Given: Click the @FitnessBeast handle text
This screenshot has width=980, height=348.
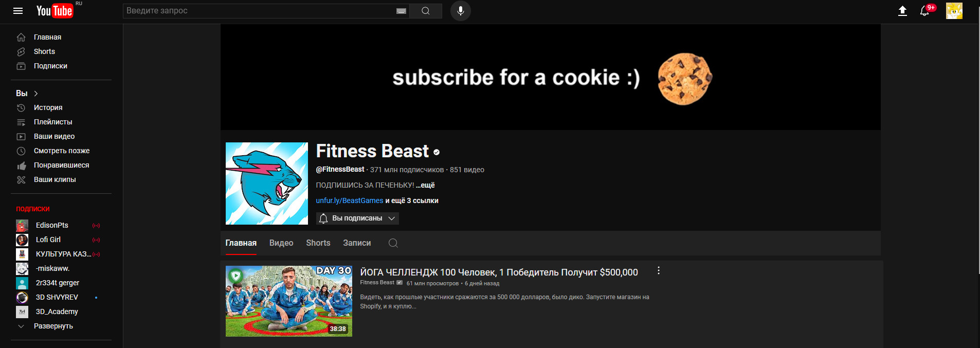Looking at the screenshot, I should click(340, 170).
